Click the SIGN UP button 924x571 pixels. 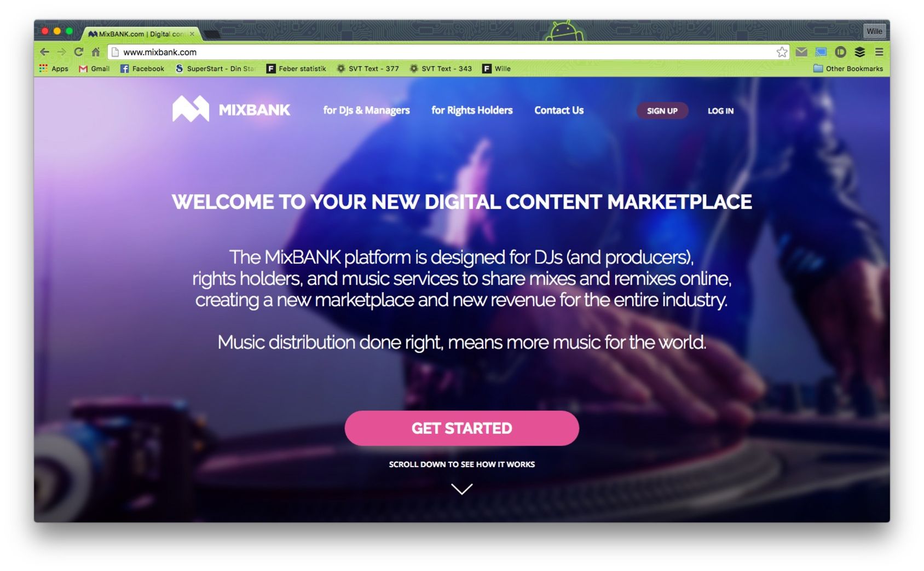[662, 110]
